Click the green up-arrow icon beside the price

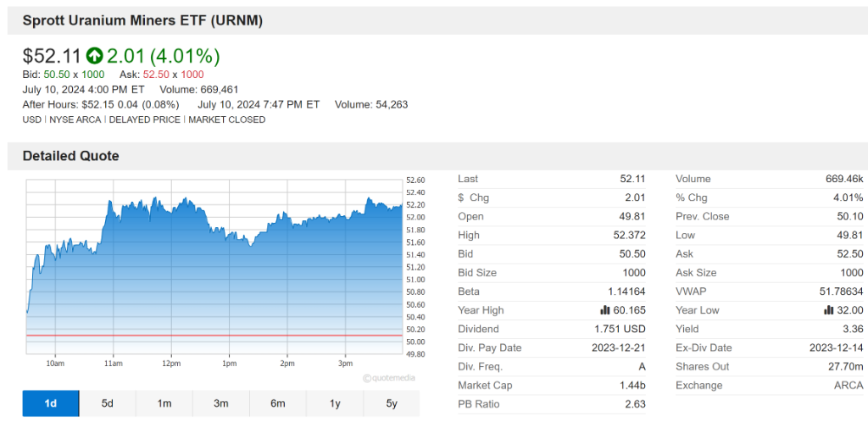point(94,57)
